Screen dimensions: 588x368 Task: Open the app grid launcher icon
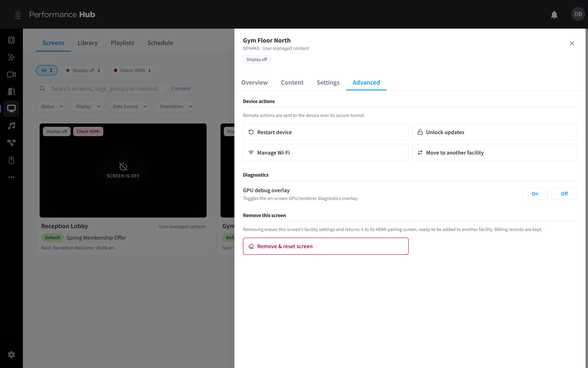[18, 15]
